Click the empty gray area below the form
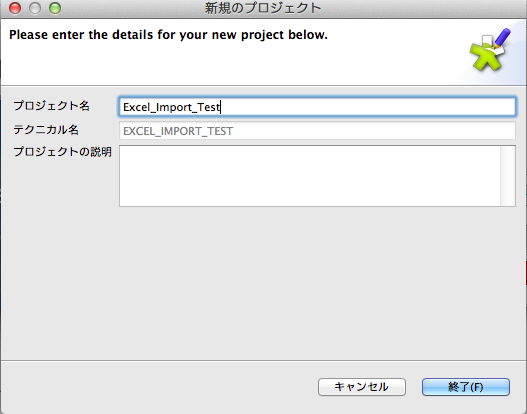The height and width of the screenshot is (414, 527). click(264, 282)
